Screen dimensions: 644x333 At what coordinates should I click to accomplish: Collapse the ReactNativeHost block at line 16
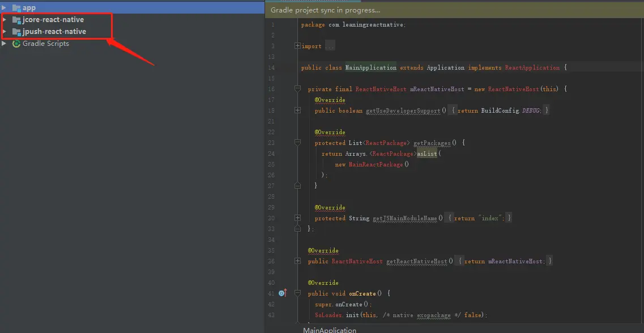pyautogui.click(x=297, y=89)
